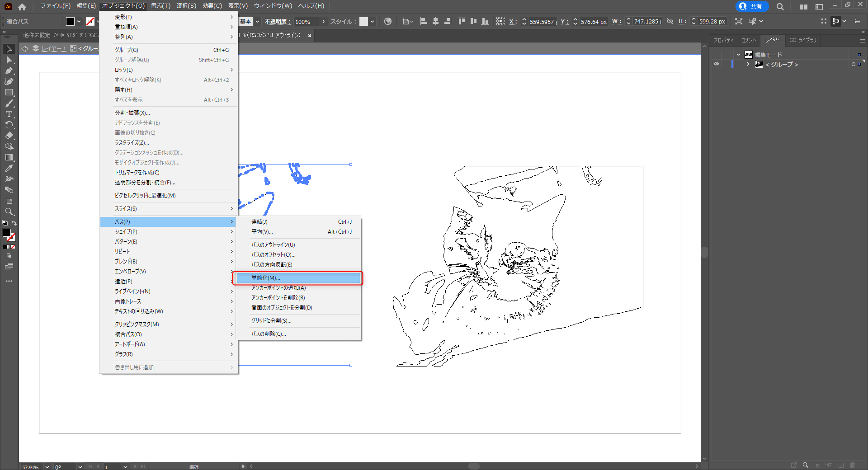Click the back arrow in isolation bar
868x470 pixels.
(25, 48)
